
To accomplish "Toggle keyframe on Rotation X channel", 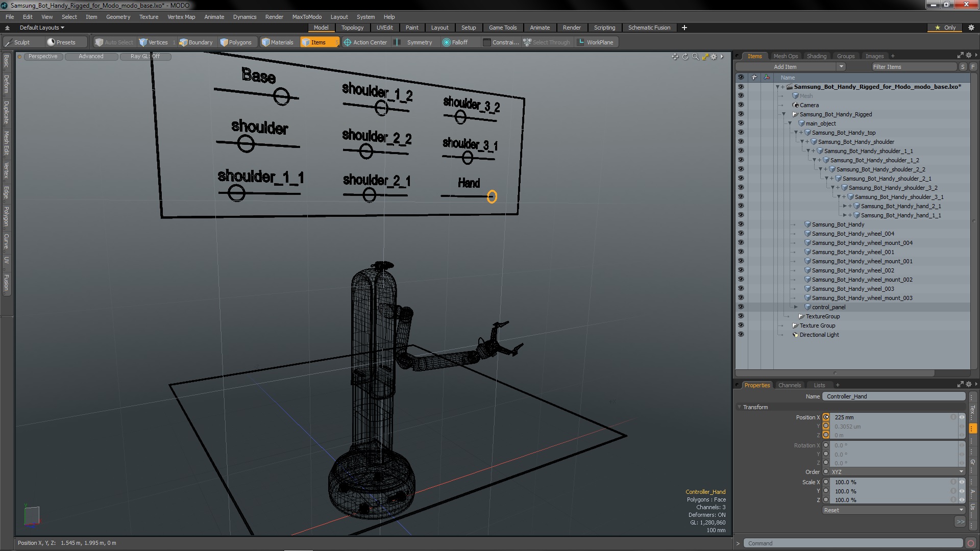I will coord(826,445).
